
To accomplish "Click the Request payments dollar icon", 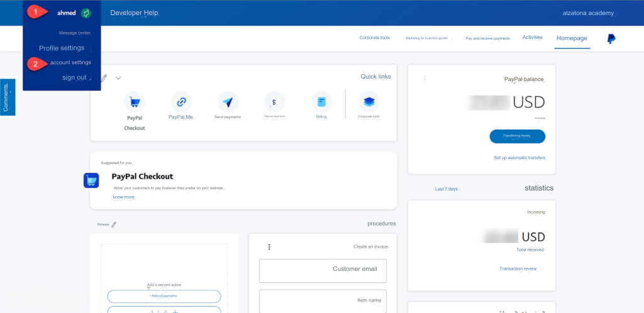I will [x=275, y=102].
